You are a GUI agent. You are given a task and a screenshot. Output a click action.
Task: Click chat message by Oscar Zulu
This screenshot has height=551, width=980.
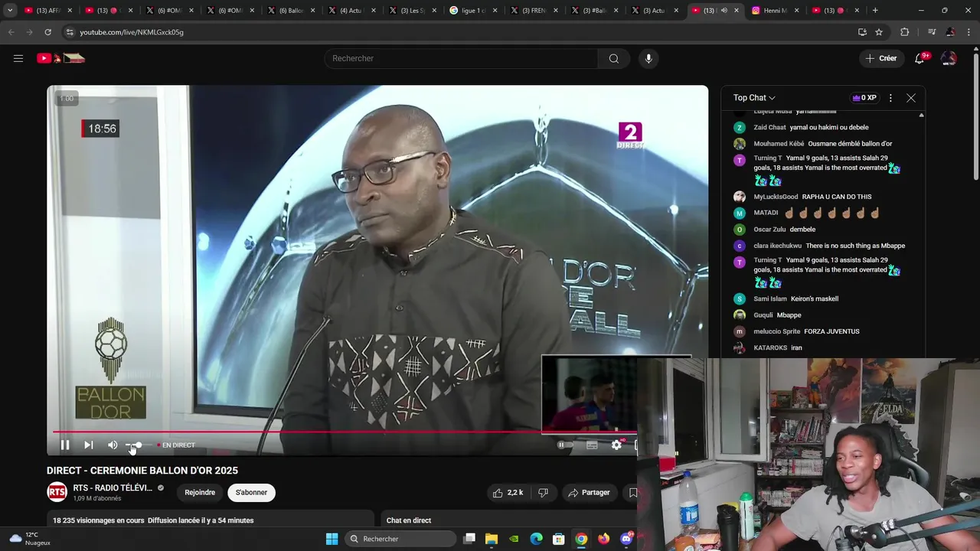802,230
